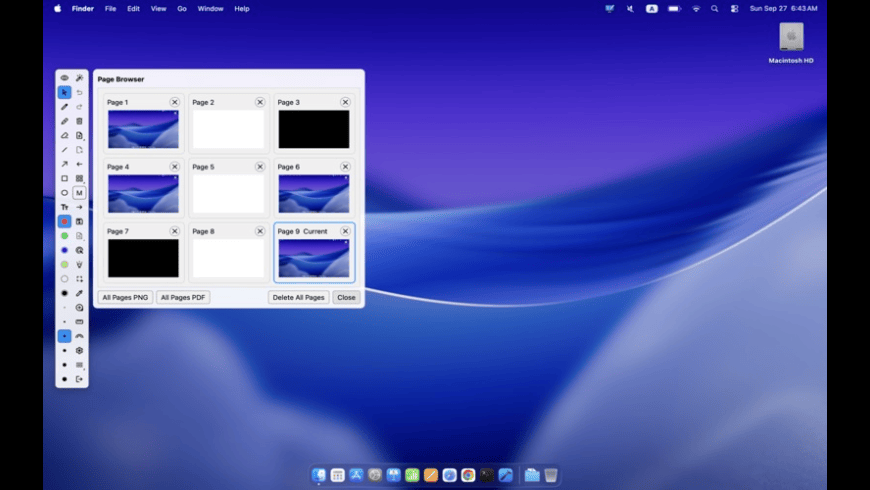Click the trash can clear icon
Viewport: 870px width, 490px height.
(x=79, y=121)
